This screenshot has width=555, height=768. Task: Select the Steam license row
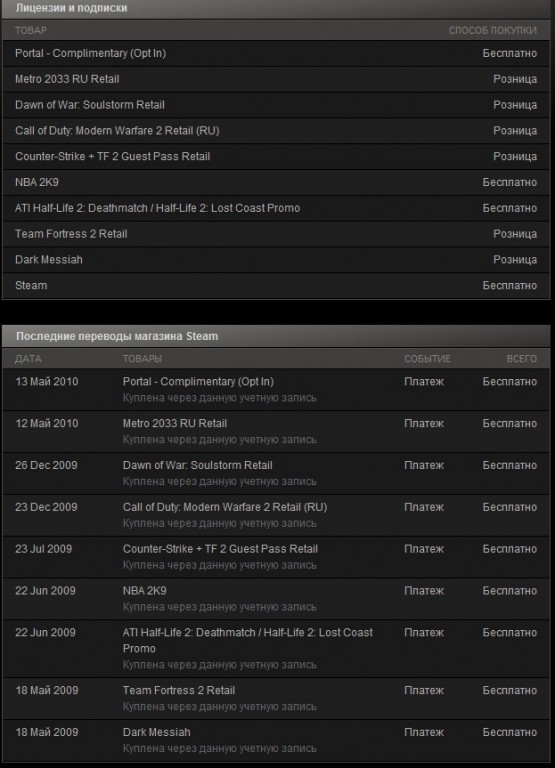pyautogui.click(x=276, y=286)
